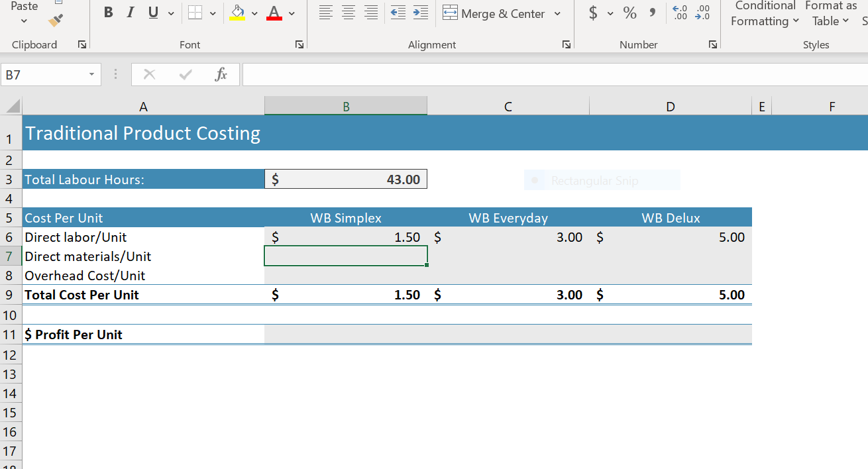The width and height of the screenshot is (868, 469).
Task: Select row 11 header
Action: coord(11,334)
